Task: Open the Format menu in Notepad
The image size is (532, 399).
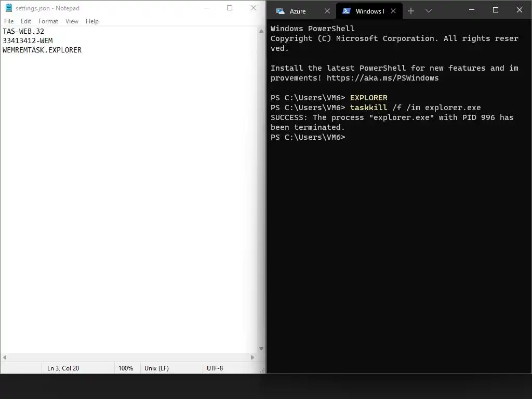Action: [48, 21]
